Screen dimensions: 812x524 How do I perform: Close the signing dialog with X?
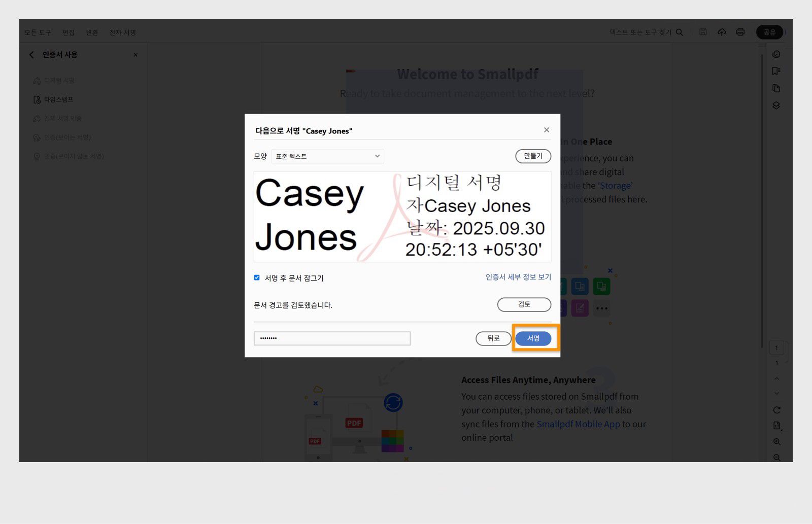547,130
